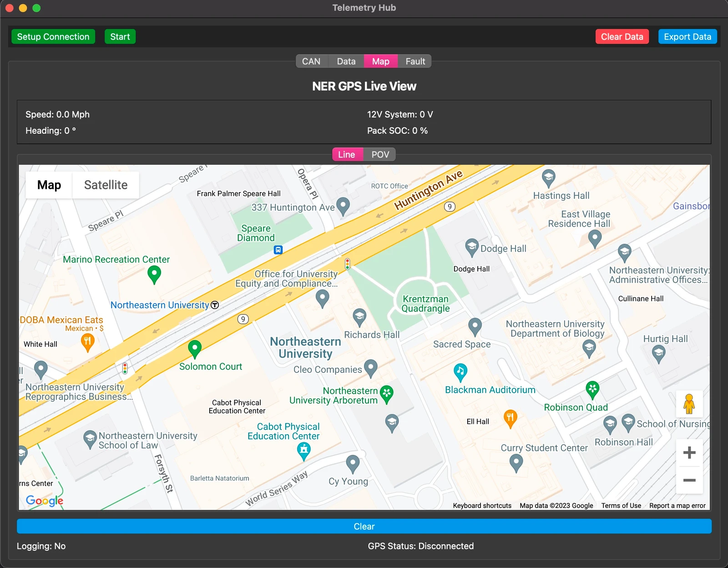Click the GPS Status: Disconnected text
This screenshot has width=728, height=568.
point(421,546)
